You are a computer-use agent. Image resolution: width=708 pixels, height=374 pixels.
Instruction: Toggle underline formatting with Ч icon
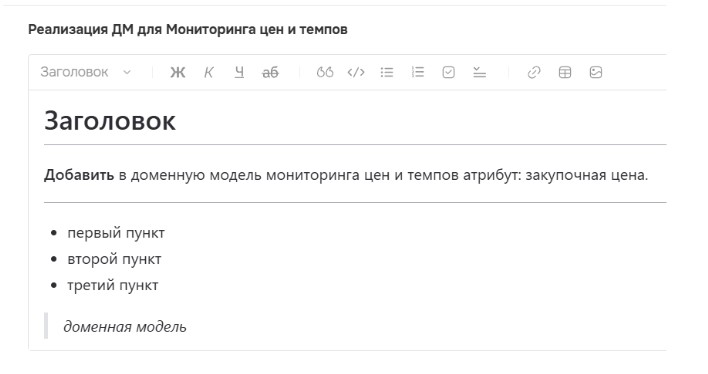tap(239, 72)
